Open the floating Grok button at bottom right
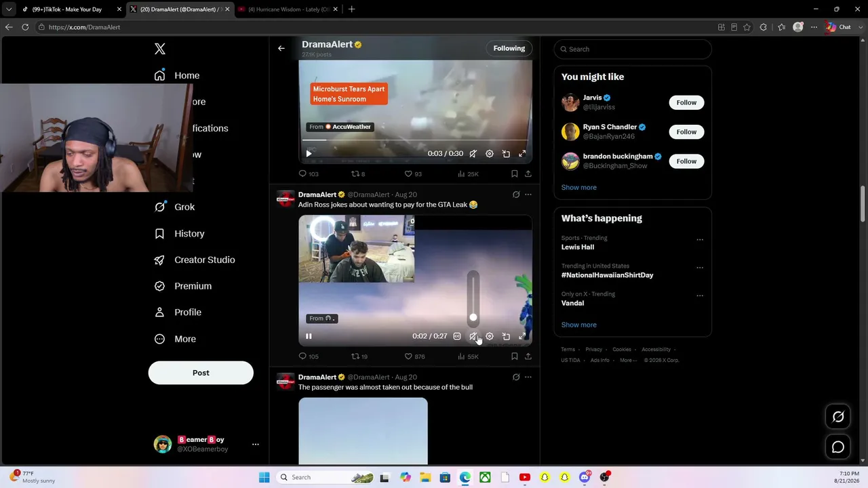The height and width of the screenshot is (488, 868). click(838, 417)
